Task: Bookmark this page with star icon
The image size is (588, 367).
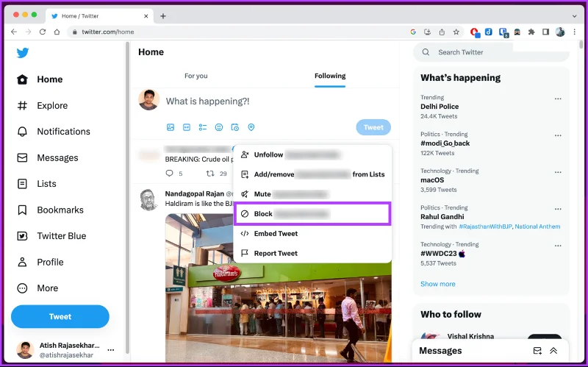Action: tap(456, 32)
